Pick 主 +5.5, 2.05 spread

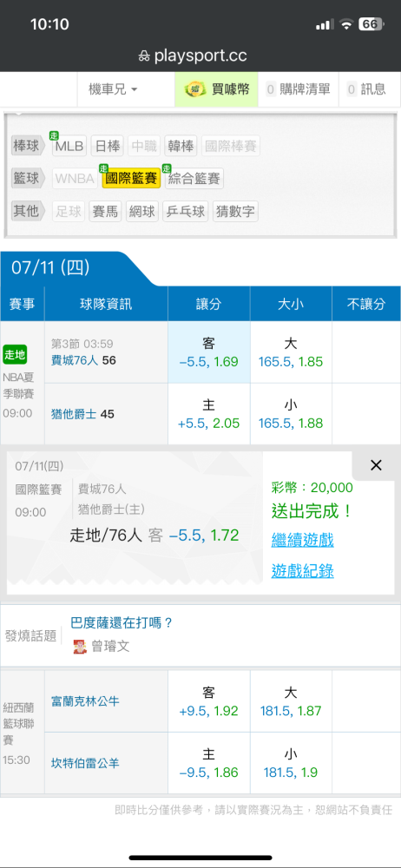[209, 414]
